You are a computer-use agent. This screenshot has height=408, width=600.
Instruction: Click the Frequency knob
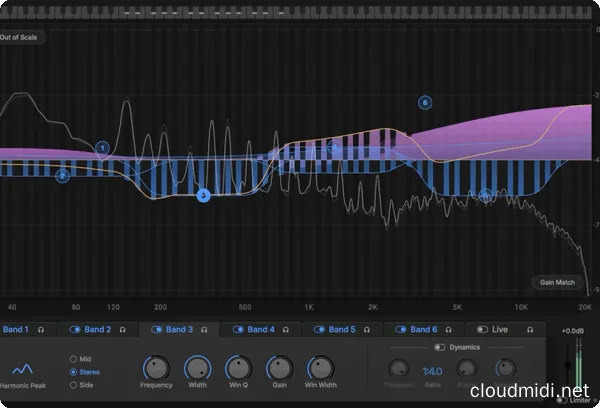point(156,368)
